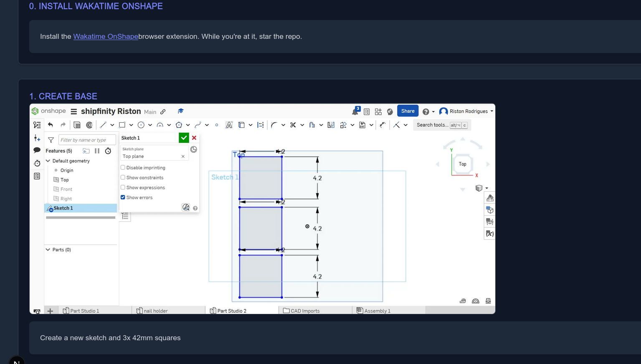Screen dimensions: 641x364
Task: Select the Spline sketch tool
Action: [x=198, y=125]
